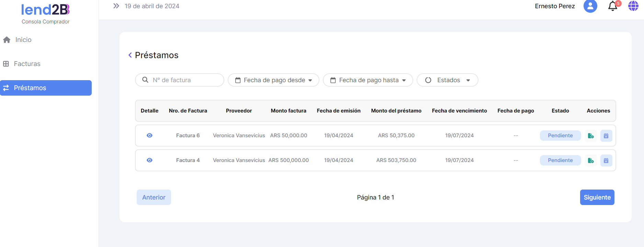Open the Fecha de pago desde dropdown
The image size is (644, 247).
(273, 80)
